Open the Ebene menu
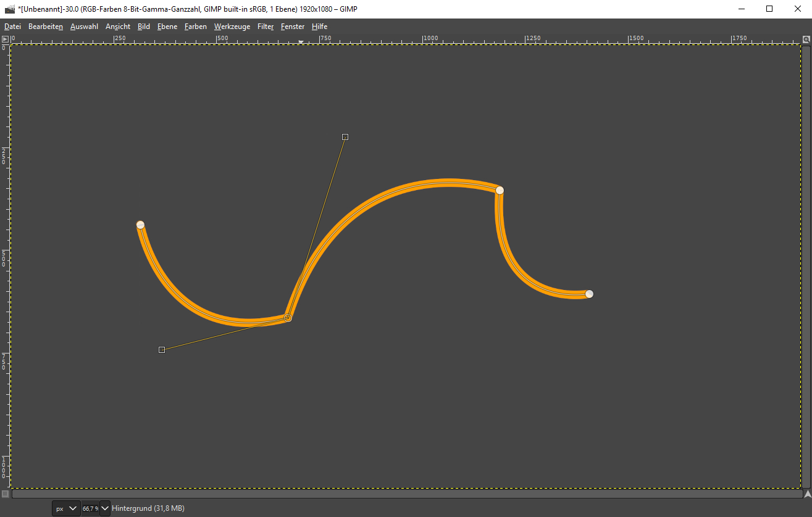Screen dimensions: 812x517 [x=167, y=27]
